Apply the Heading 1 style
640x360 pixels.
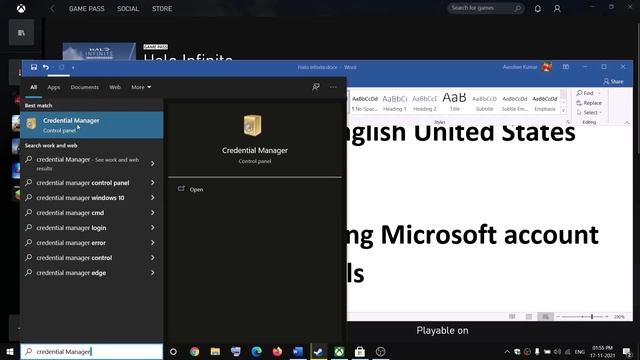395,103
